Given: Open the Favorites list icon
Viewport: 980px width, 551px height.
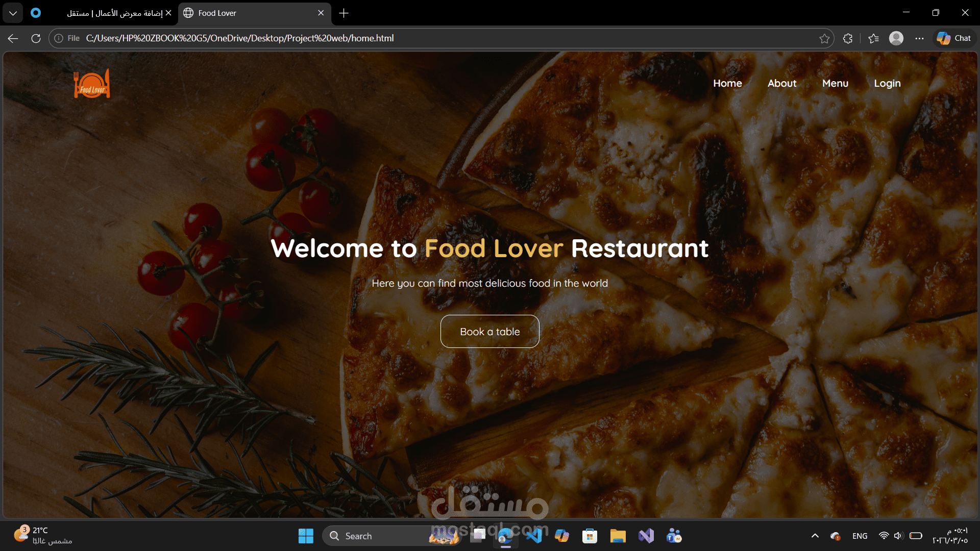Looking at the screenshot, I should point(873,38).
